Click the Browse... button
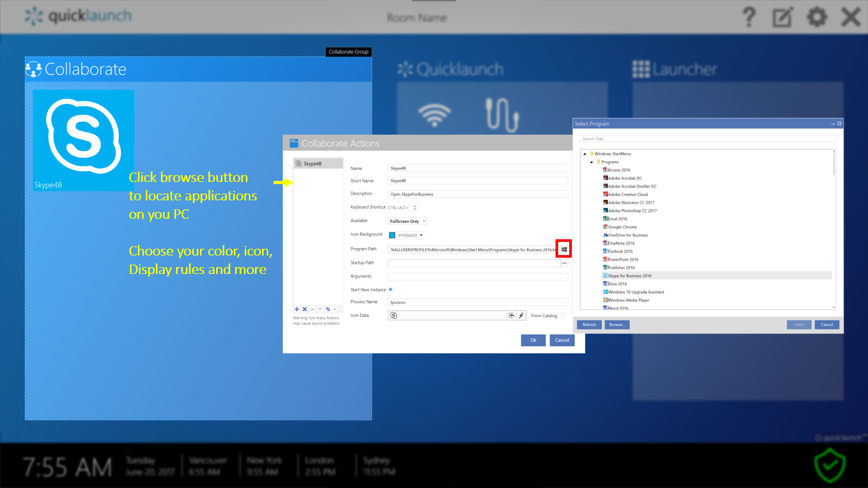The image size is (868, 488). [x=617, y=325]
